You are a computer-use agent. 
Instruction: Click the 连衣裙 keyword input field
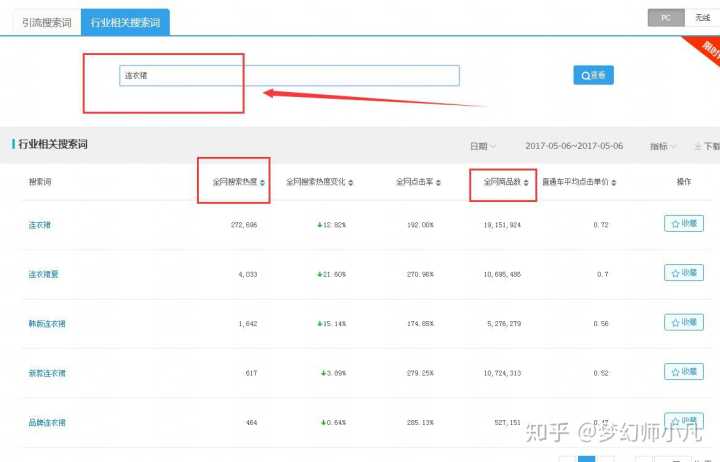click(289, 75)
